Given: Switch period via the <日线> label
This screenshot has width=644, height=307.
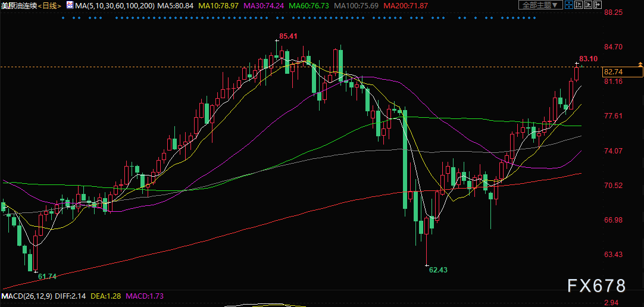Looking at the screenshot, I should [x=49, y=6].
